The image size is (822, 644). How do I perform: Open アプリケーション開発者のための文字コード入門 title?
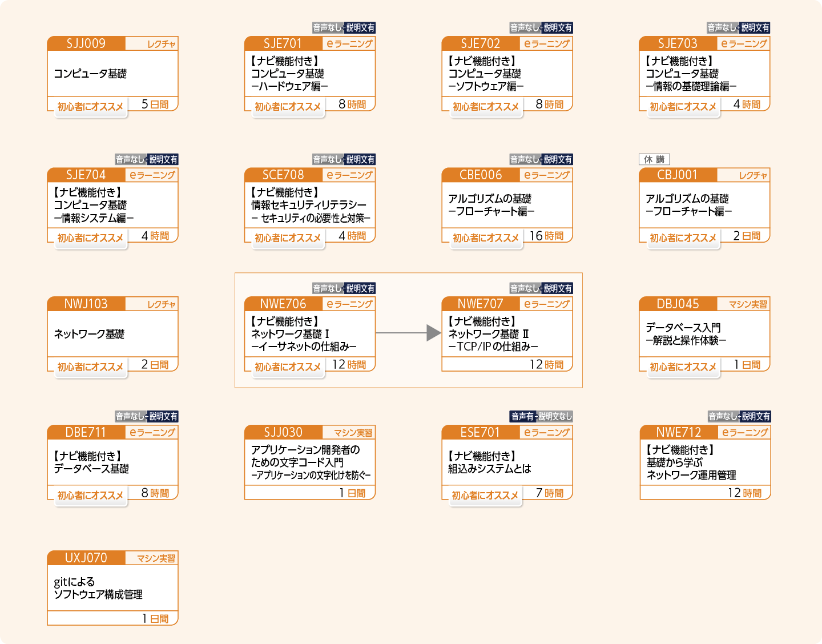coord(311,462)
